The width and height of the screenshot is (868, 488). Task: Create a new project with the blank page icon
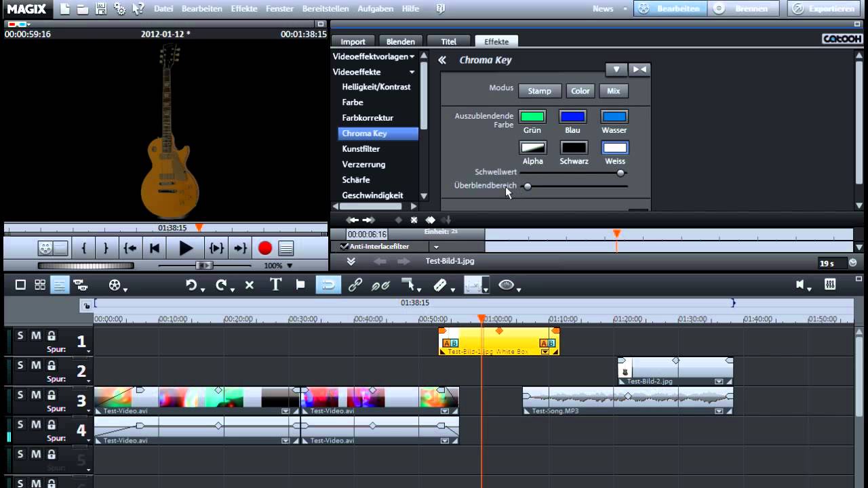(64, 9)
